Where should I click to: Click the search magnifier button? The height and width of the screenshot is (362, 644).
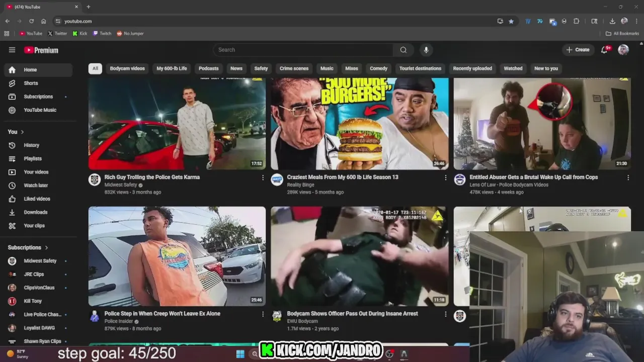[404, 50]
